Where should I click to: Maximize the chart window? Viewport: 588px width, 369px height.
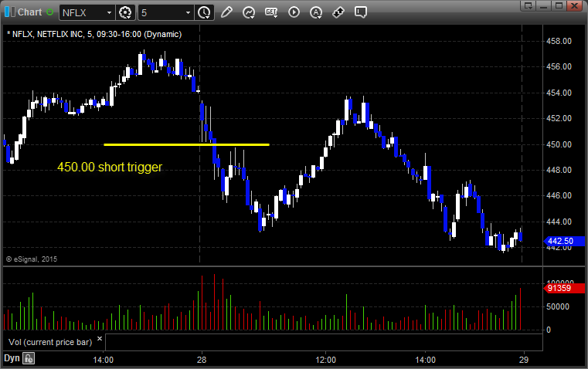(x=559, y=5)
